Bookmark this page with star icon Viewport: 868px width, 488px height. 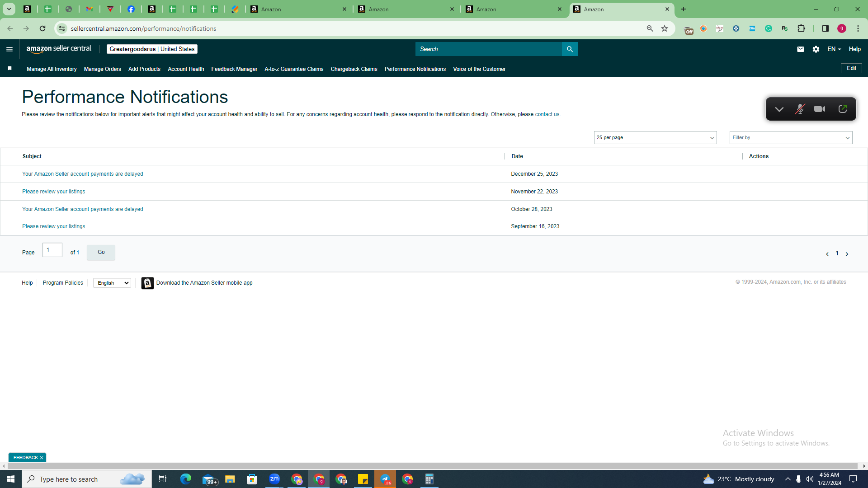click(665, 28)
